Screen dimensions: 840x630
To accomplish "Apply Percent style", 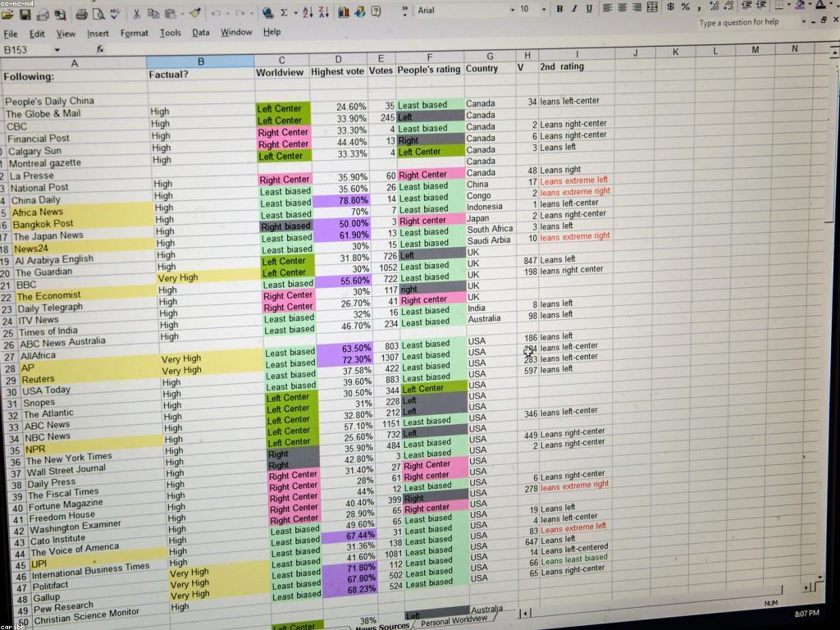I will coord(686,7).
